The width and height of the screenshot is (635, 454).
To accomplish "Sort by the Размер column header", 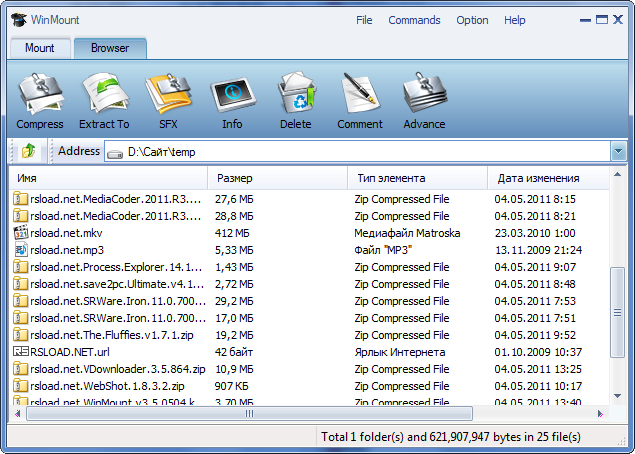I will [x=277, y=178].
